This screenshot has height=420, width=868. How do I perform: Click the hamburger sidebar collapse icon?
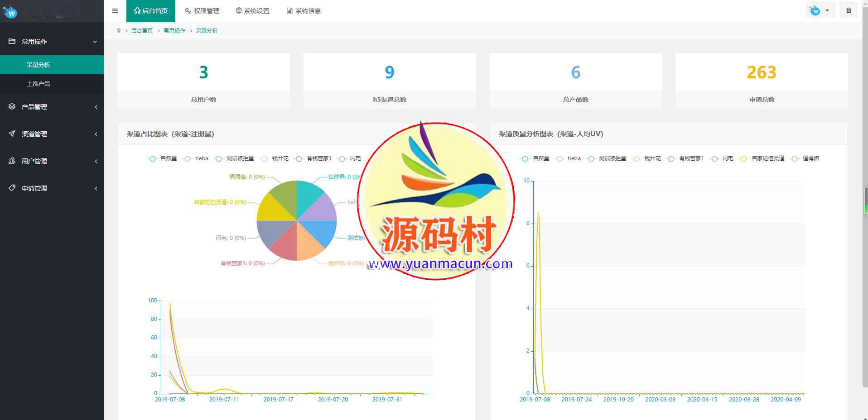pos(115,11)
